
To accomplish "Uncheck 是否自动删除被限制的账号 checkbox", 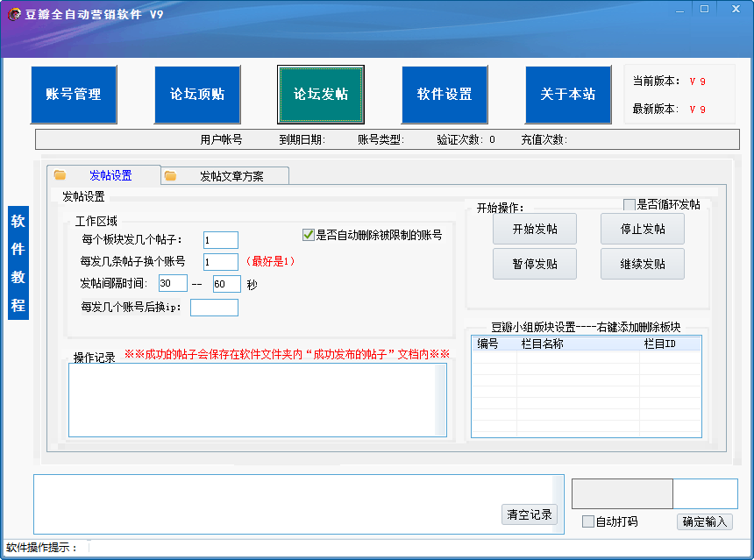I will pos(309,235).
